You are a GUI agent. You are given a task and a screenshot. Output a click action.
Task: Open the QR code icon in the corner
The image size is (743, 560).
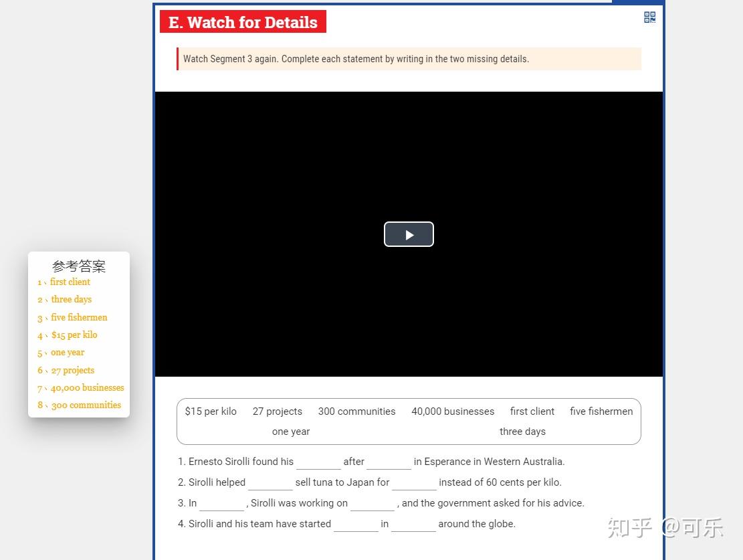[649, 17]
